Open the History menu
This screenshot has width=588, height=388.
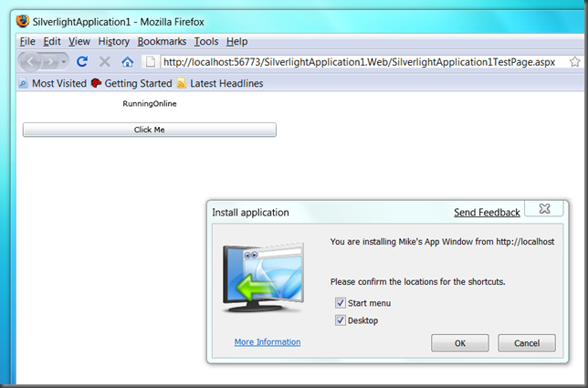(x=113, y=41)
